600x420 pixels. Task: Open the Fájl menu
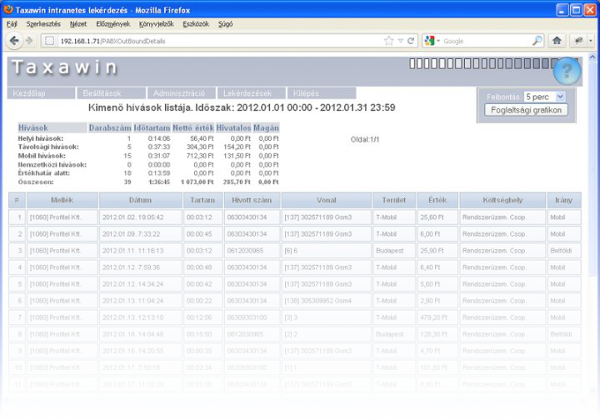click(x=11, y=24)
